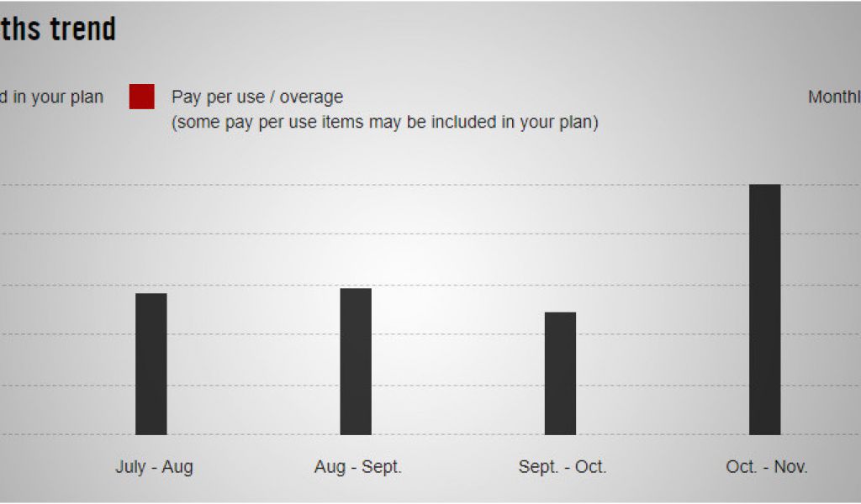Select the Sept. - Oct. bar
The width and height of the screenshot is (861, 504).
560,374
